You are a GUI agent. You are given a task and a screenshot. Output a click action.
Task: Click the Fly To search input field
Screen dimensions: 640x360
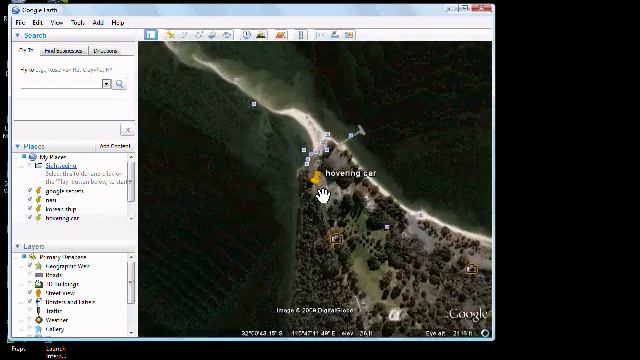click(x=61, y=84)
